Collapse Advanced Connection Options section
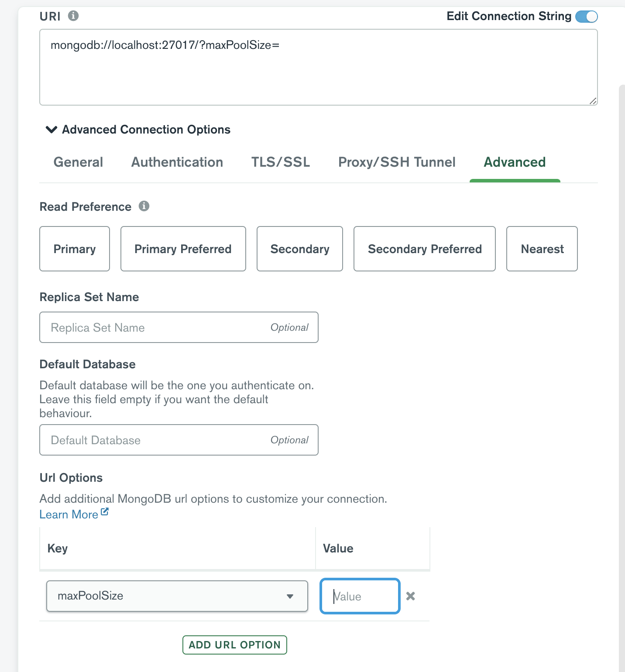625x672 pixels. 138,130
